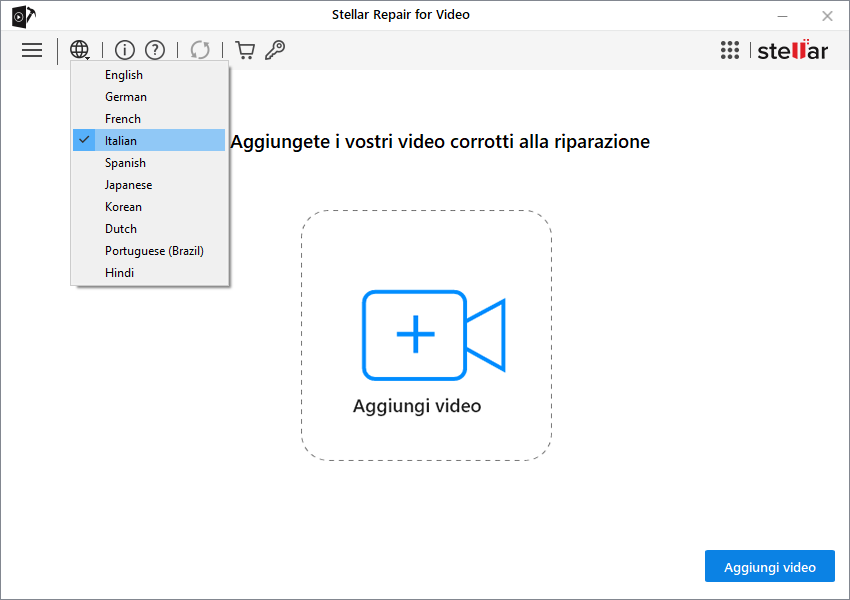This screenshot has height=600, width=850.
Task: Open the nine-dot apps grid icon
Action: point(730,50)
